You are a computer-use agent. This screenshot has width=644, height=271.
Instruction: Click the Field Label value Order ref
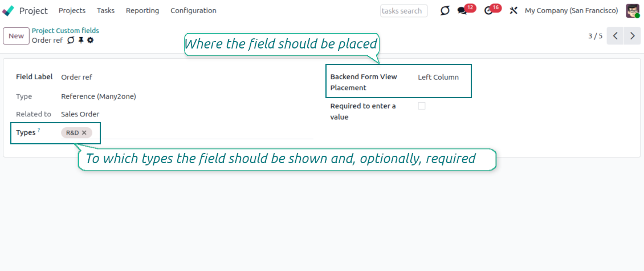76,77
